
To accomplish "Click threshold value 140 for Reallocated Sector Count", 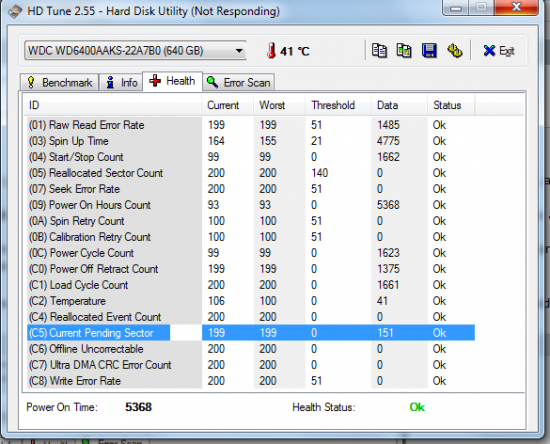I will click(320, 173).
